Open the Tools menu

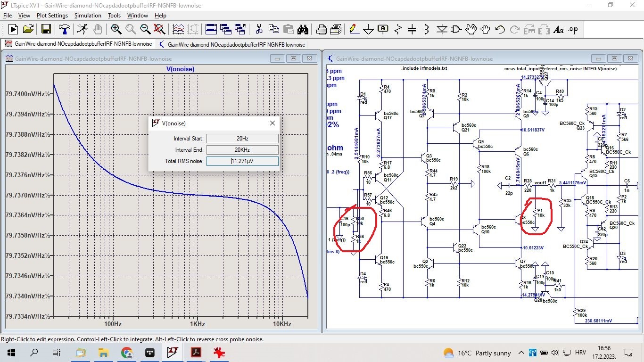114,16
